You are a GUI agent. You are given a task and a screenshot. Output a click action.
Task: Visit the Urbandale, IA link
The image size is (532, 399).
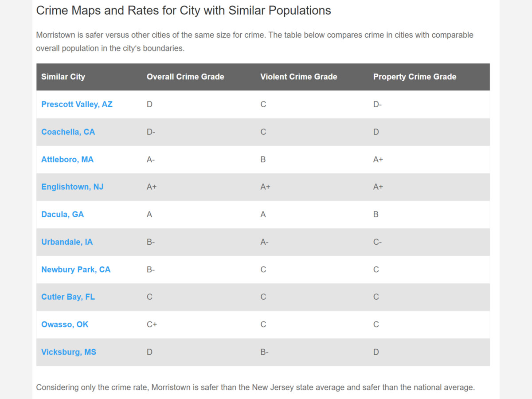67,242
